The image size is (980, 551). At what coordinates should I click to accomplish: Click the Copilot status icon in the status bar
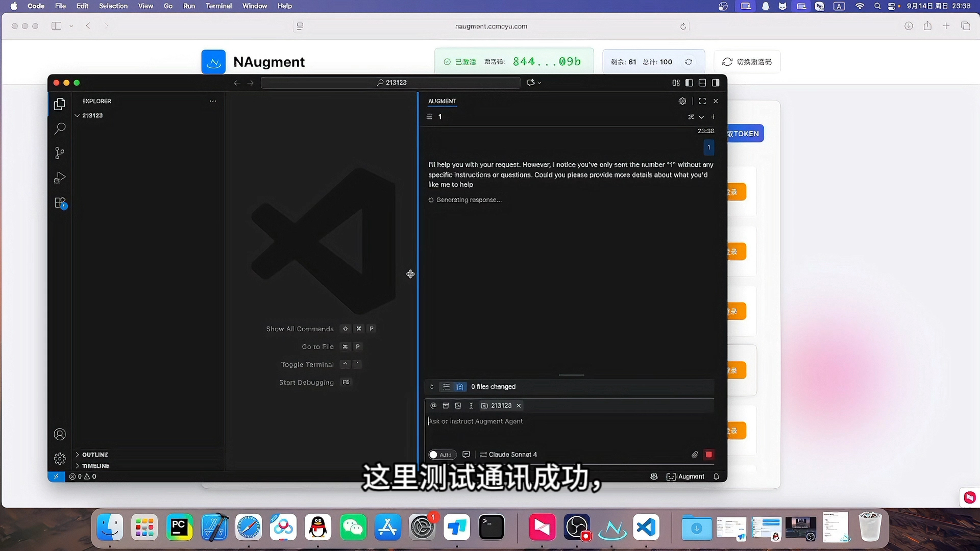click(654, 477)
